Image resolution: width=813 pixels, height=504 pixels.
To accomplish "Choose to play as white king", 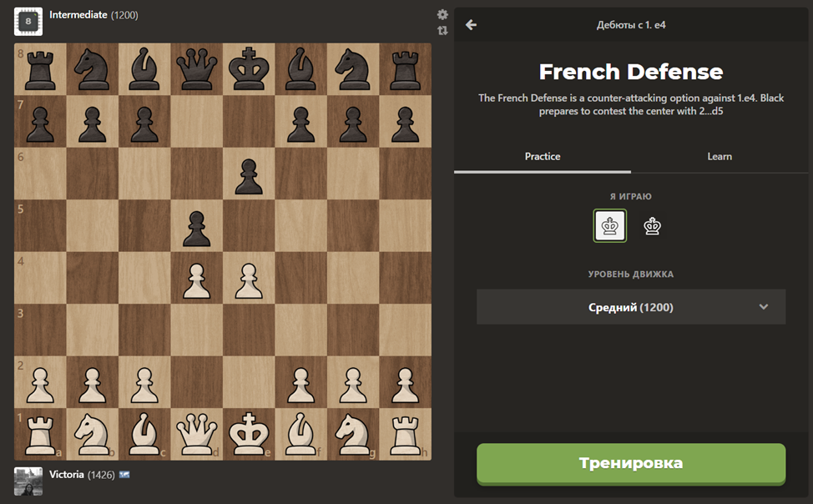I will (x=609, y=225).
